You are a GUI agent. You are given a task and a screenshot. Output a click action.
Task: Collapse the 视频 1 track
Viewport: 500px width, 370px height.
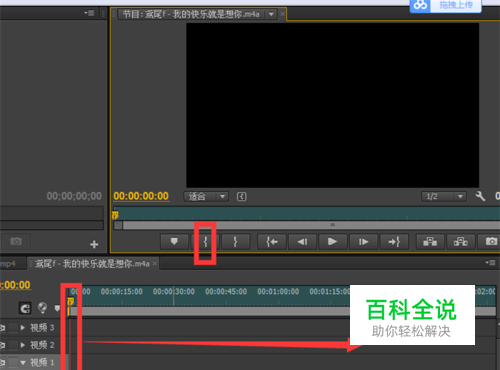click(23, 362)
